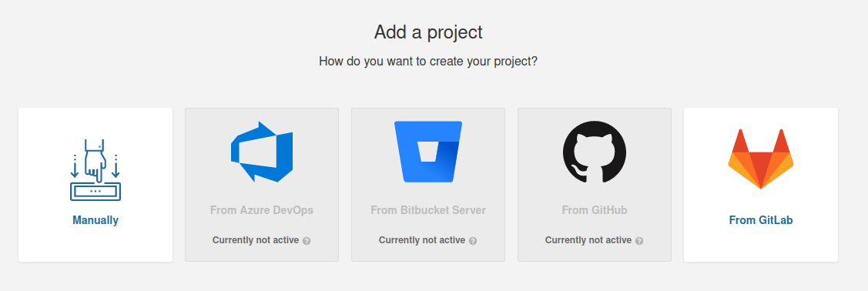Image resolution: width=868 pixels, height=291 pixels.
Task: Click Currently not active under Bitbucket Server
Action: [422, 240]
